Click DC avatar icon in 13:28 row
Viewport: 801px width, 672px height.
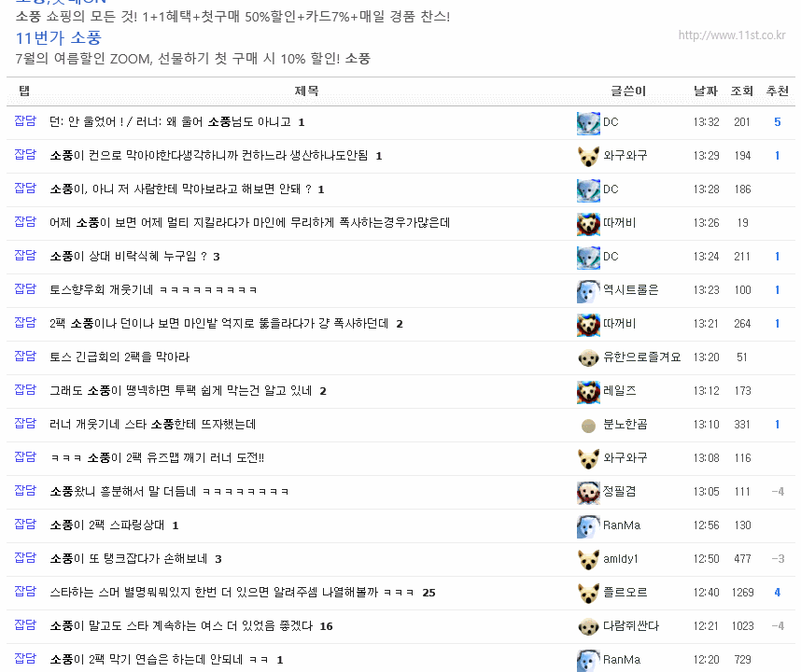pyautogui.click(x=588, y=190)
